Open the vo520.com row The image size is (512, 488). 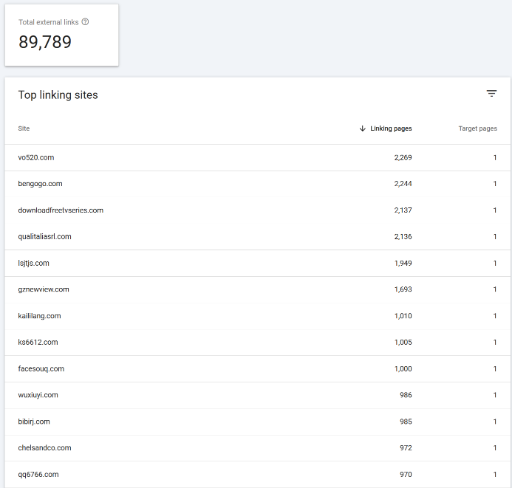coord(257,157)
